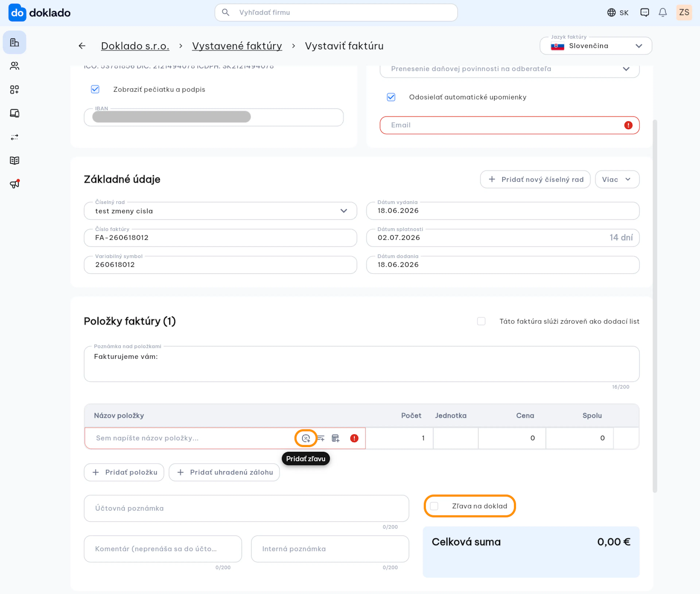The height and width of the screenshot is (594, 700).
Task: Click the red error icon in Email field
Action: tap(628, 125)
